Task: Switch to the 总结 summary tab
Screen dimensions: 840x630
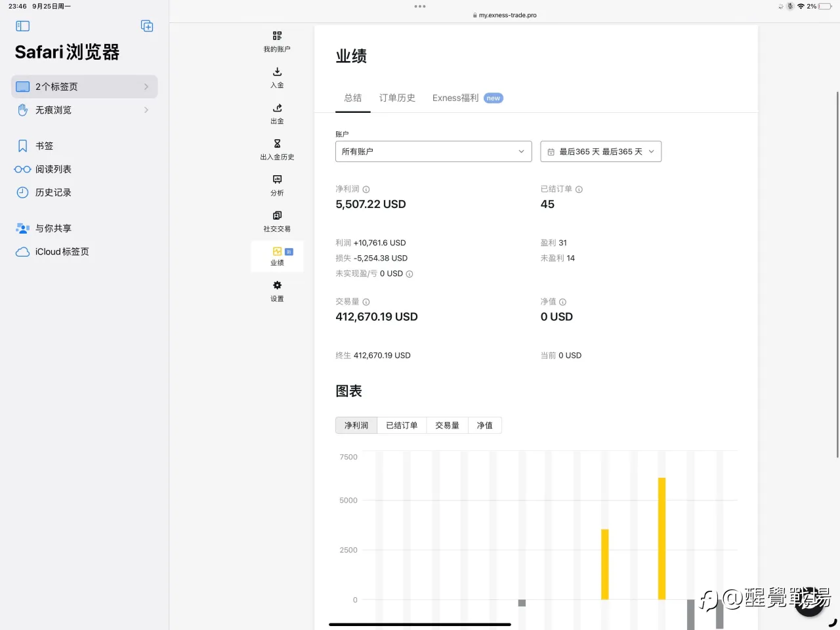Action: pos(353,98)
